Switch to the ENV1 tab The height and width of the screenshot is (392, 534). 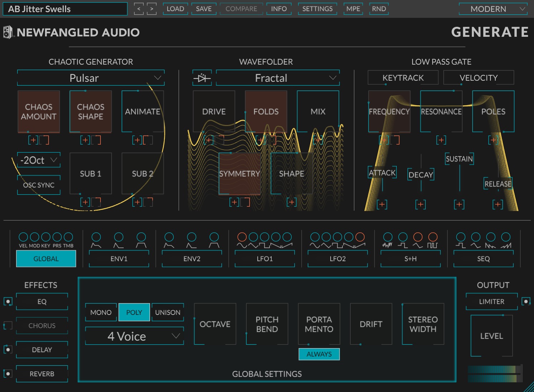(119, 259)
